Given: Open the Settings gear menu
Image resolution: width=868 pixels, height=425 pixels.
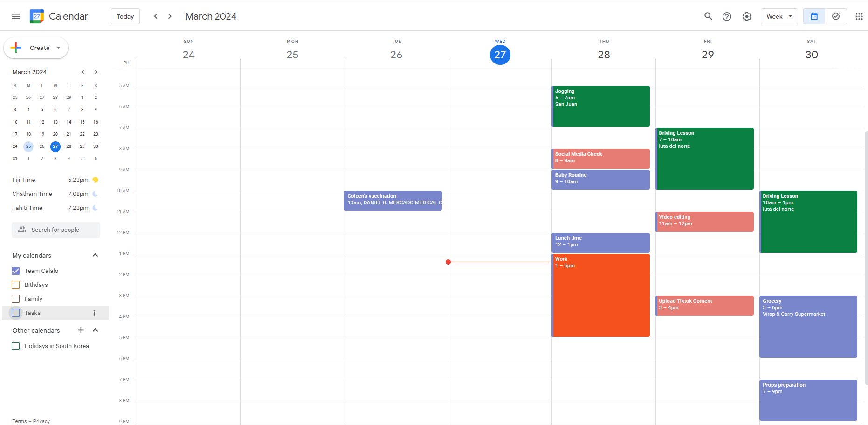Looking at the screenshot, I should click(747, 16).
